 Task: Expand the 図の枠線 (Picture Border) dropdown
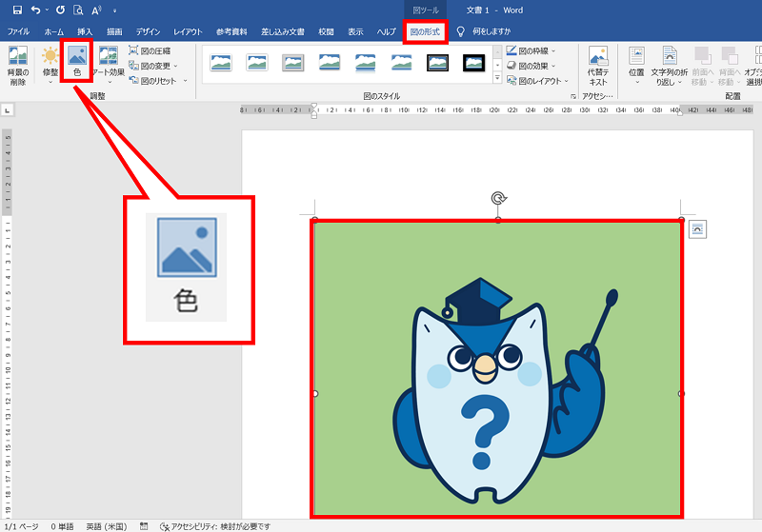point(535,50)
